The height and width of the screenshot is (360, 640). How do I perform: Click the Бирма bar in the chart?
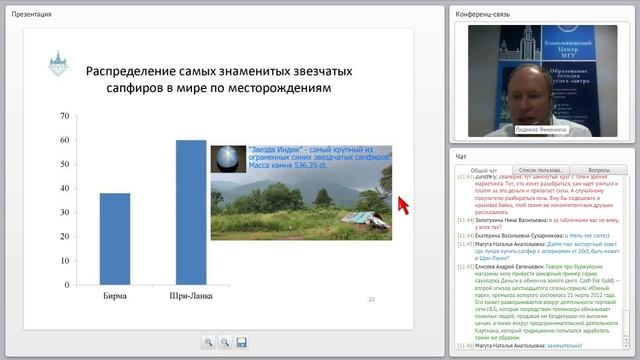pyautogui.click(x=115, y=239)
